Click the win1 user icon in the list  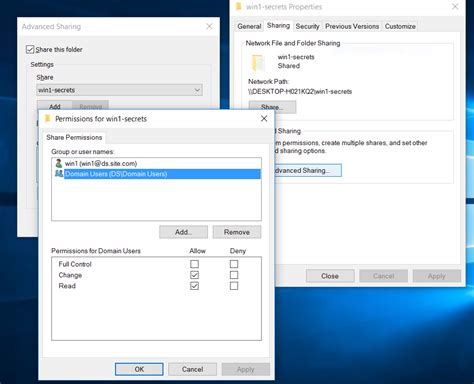click(x=59, y=163)
